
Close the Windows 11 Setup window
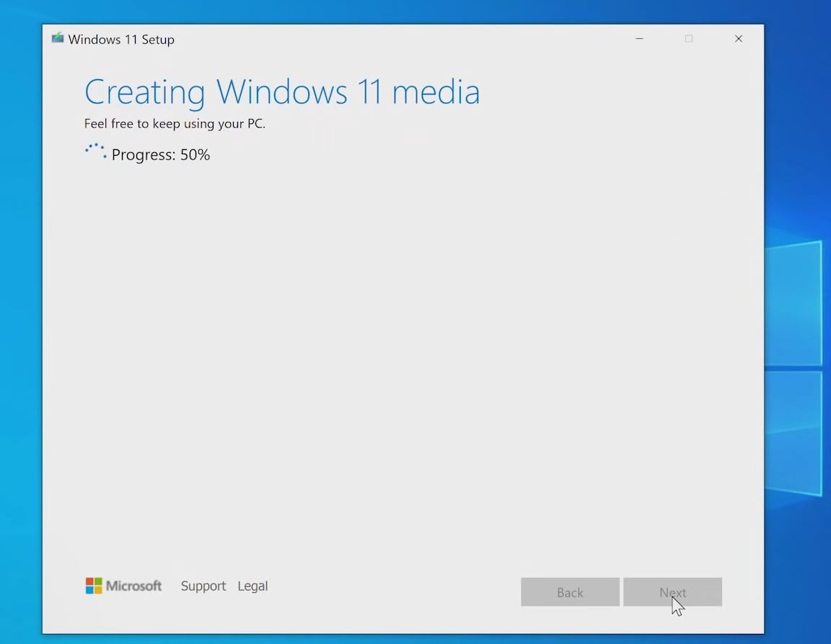(x=738, y=39)
